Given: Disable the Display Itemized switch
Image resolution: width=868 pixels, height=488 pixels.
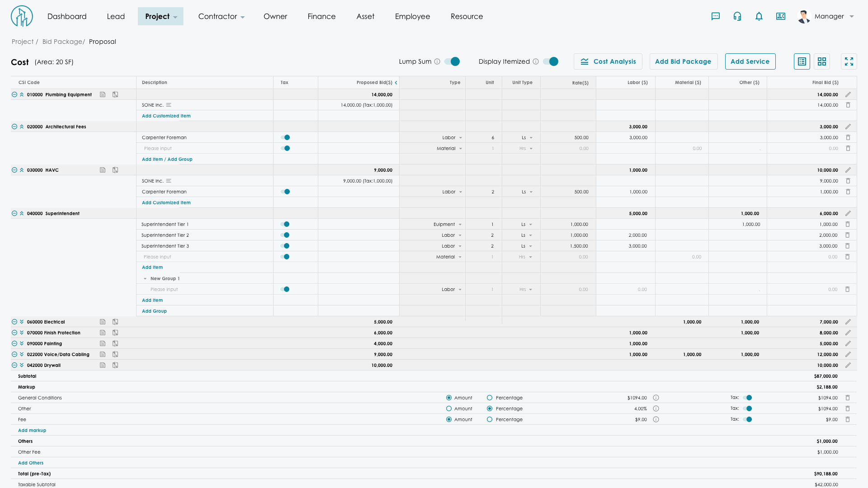Looking at the screenshot, I should tap(551, 61).
